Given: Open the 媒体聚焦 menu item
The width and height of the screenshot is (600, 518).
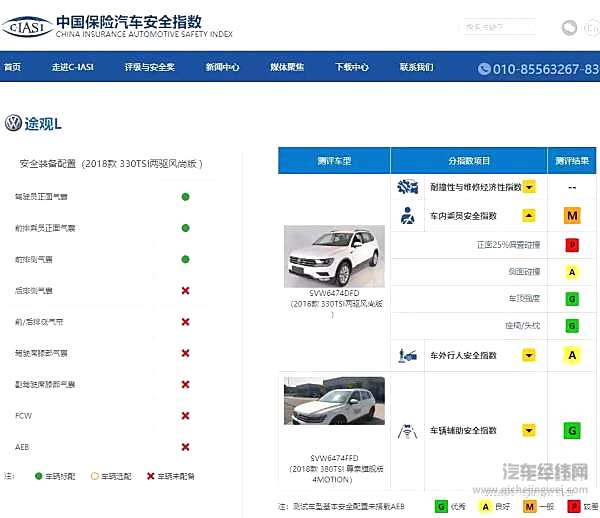Looking at the screenshot, I should 287,67.
